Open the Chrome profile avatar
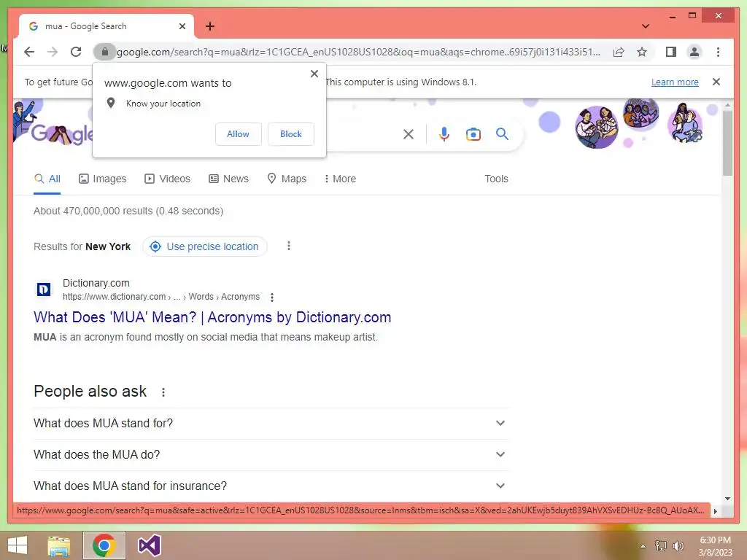This screenshot has width=747, height=560. pyautogui.click(x=694, y=52)
